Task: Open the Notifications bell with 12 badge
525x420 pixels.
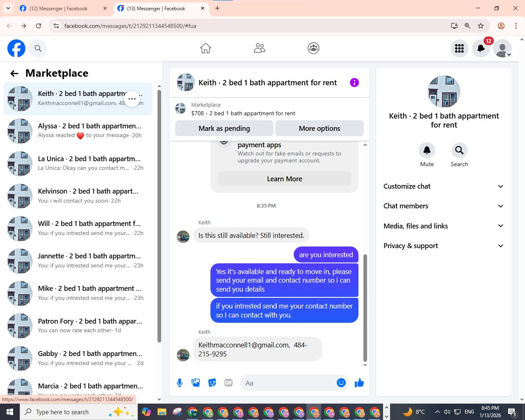Action: pyautogui.click(x=481, y=48)
